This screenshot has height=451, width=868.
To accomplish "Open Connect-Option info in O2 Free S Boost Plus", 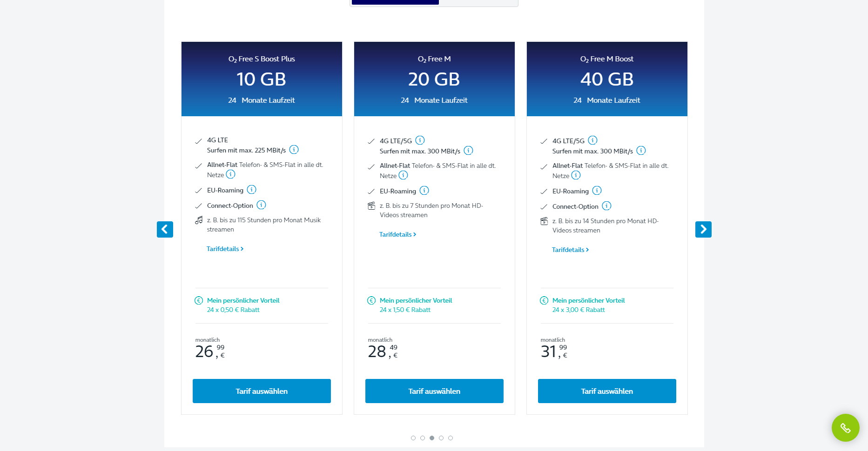I will tap(262, 205).
